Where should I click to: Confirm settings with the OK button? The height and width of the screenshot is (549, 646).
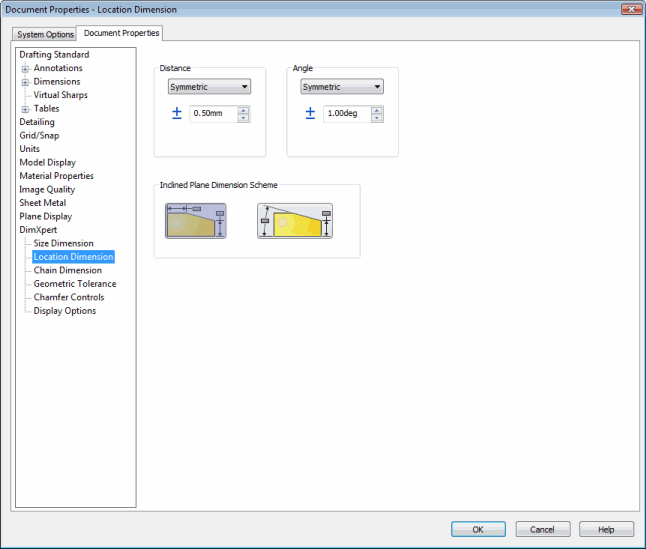pos(478,529)
